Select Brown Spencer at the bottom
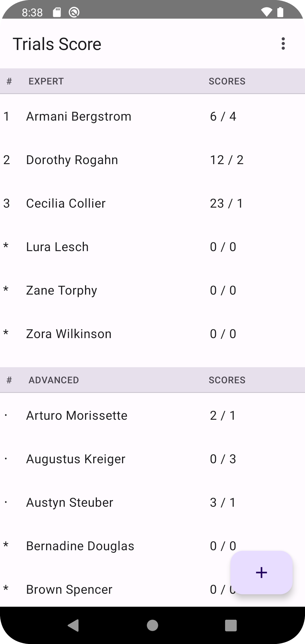 (x=69, y=589)
